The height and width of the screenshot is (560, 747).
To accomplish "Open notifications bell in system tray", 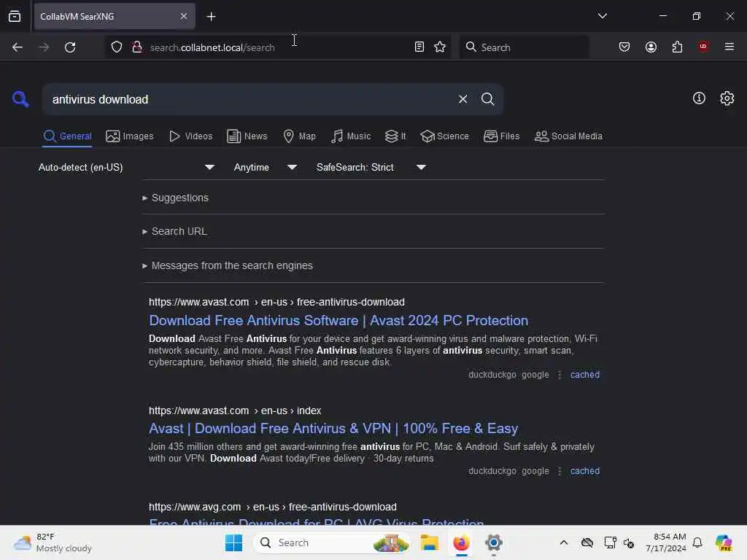I will pos(697,542).
